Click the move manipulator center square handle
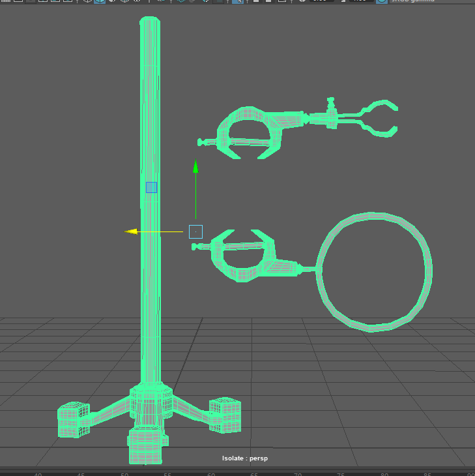Screen dimensions: 475x476 click(195, 231)
